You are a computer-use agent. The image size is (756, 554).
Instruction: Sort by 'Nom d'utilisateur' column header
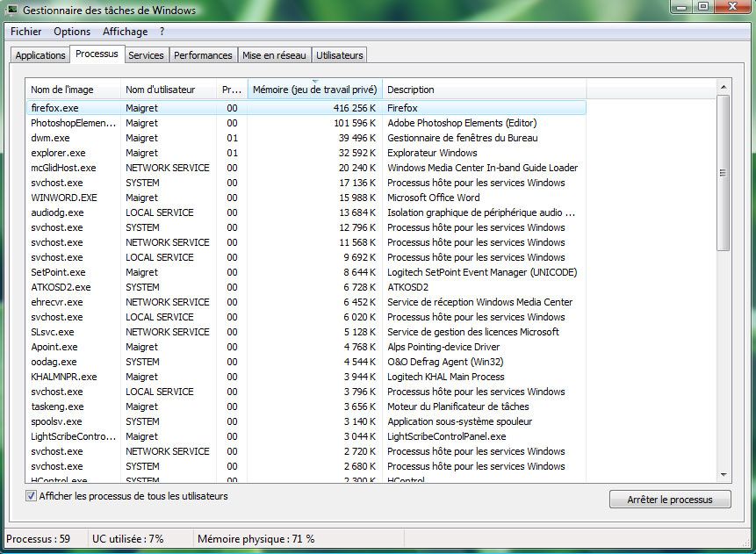[x=169, y=90]
